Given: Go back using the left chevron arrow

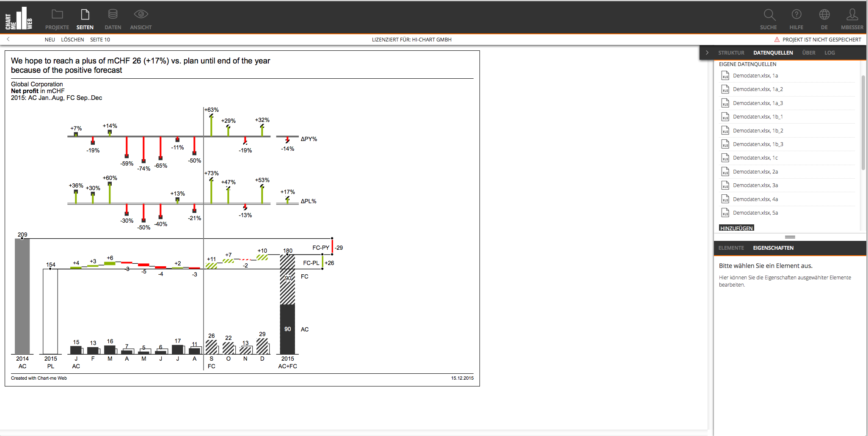Looking at the screenshot, I should coord(8,39).
